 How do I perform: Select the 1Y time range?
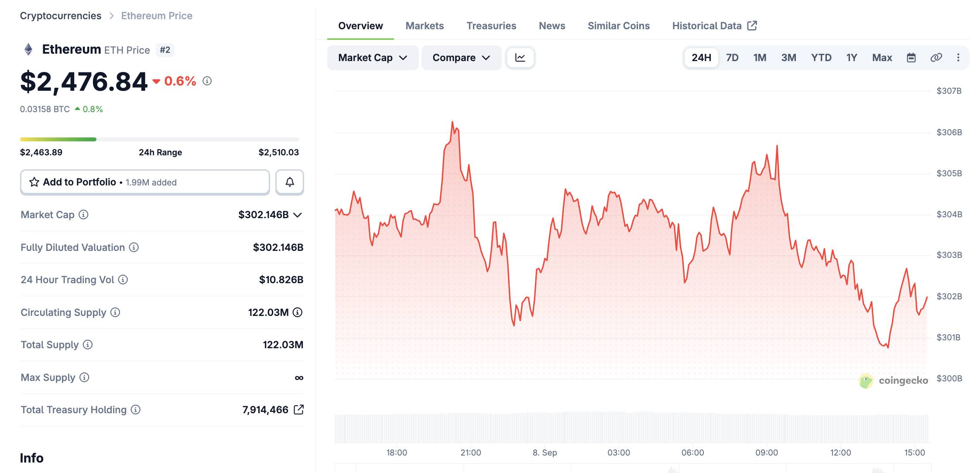pyautogui.click(x=852, y=58)
